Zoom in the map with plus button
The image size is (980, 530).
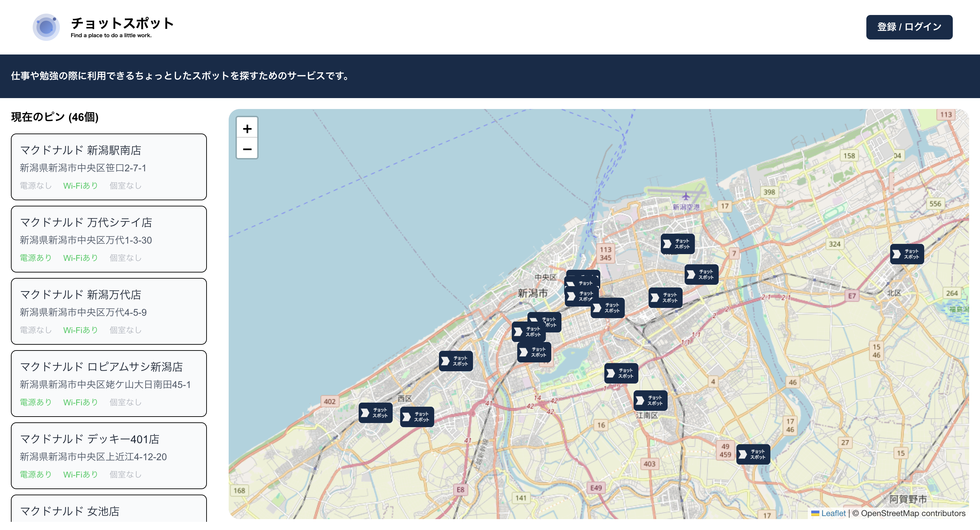[x=247, y=129]
